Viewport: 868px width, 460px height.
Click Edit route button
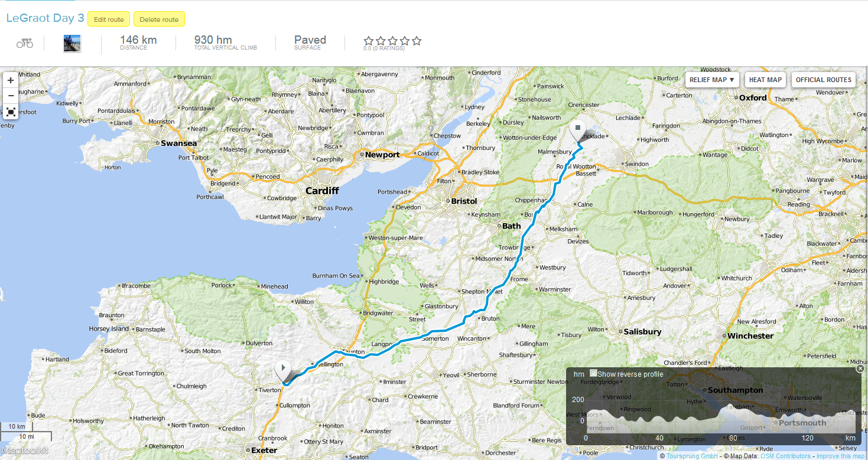pyautogui.click(x=109, y=19)
